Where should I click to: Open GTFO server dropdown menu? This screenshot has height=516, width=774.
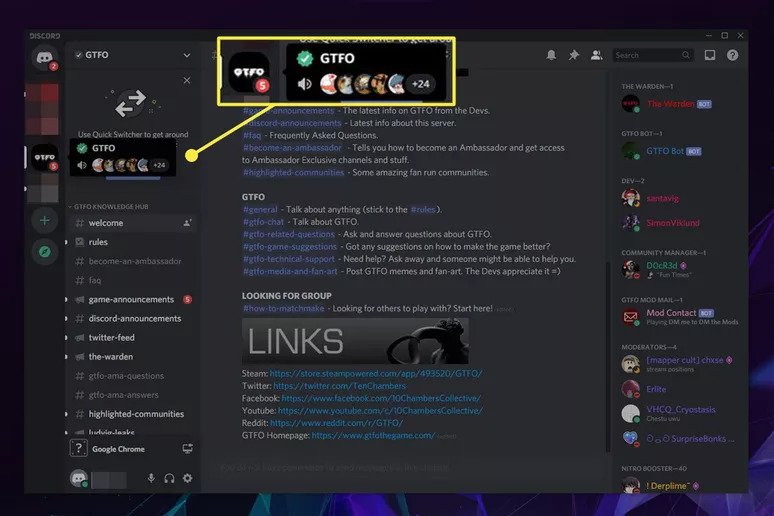187,55
